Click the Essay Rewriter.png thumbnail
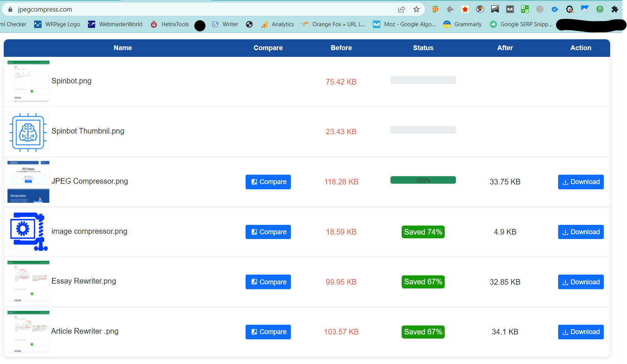The image size is (627, 364). (28, 282)
